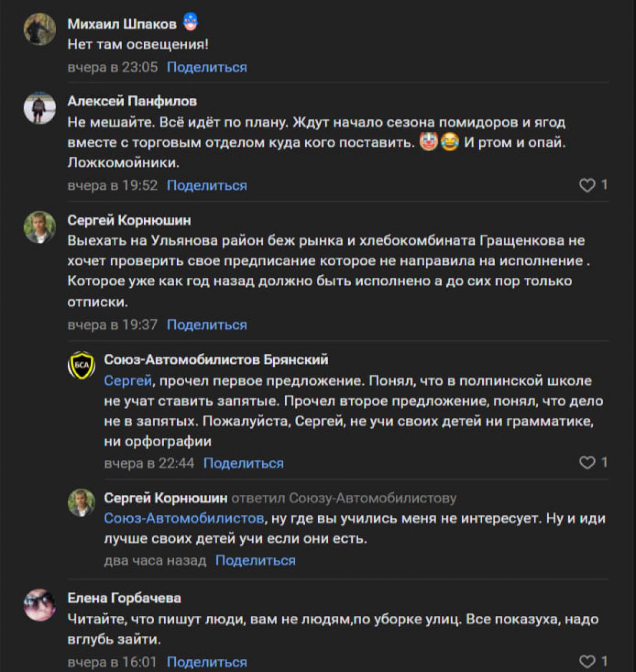Share Михаил Шпаков's comment via Поделиться
The image size is (636, 672).
tap(207, 67)
